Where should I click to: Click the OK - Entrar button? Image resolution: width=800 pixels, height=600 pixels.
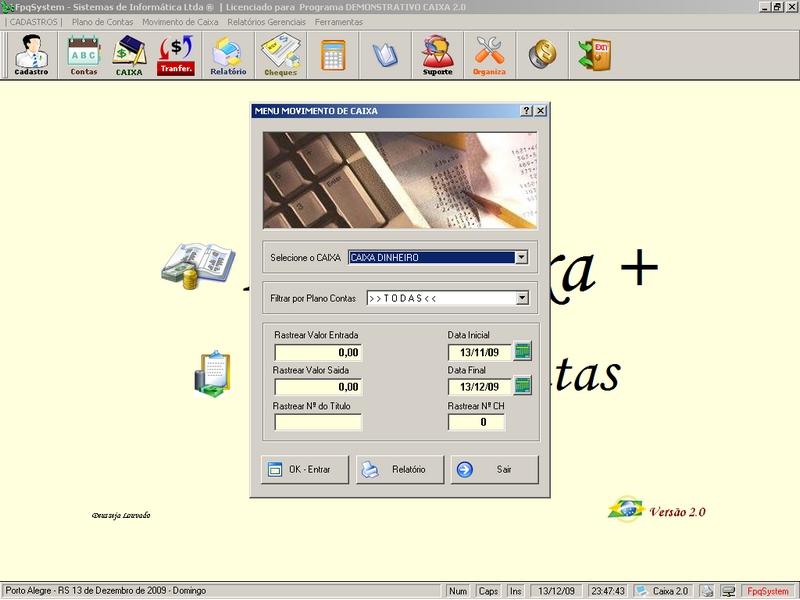[305, 469]
